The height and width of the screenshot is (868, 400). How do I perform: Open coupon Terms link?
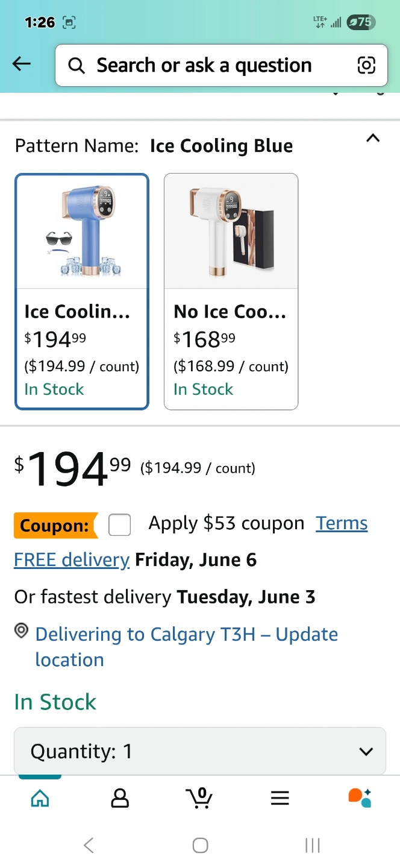342,523
